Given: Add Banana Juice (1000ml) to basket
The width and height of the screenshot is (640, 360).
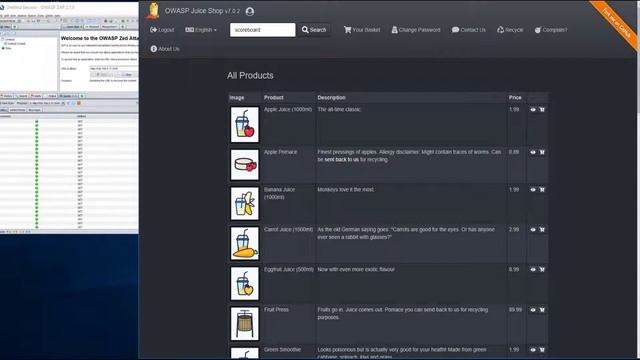Looking at the screenshot, I should click(x=542, y=190).
